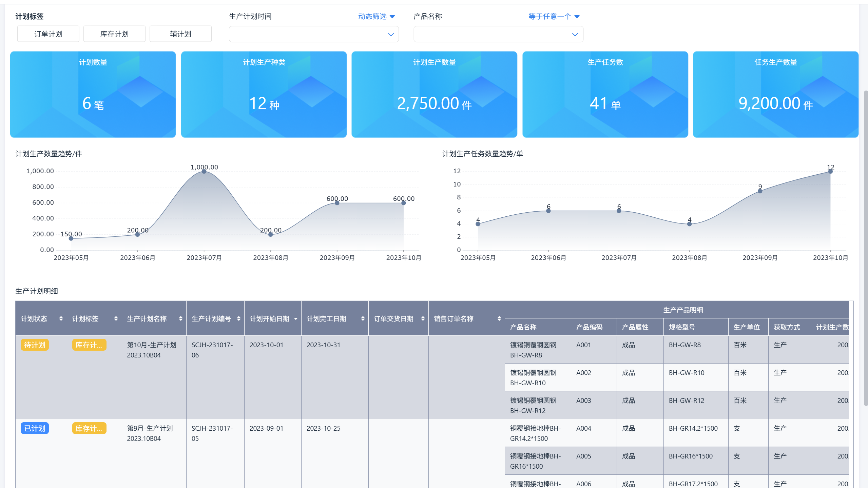
Task: Sort table by 生产计划名称 sort arrows
Action: pos(181,318)
